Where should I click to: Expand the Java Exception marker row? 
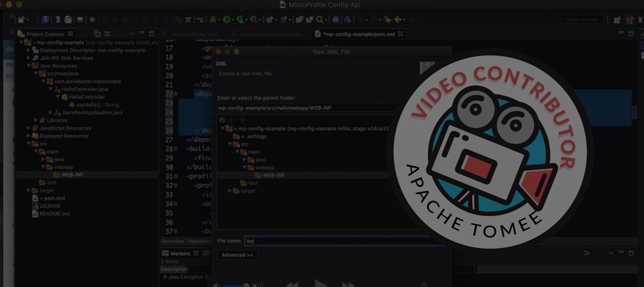coord(165,277)
